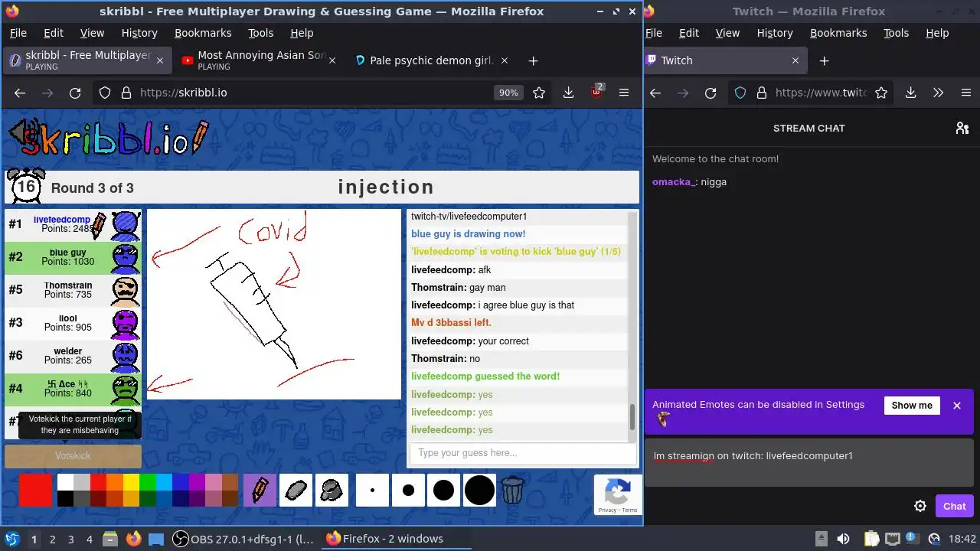Open the reCAPTCHA Terms link

point(629,510)
